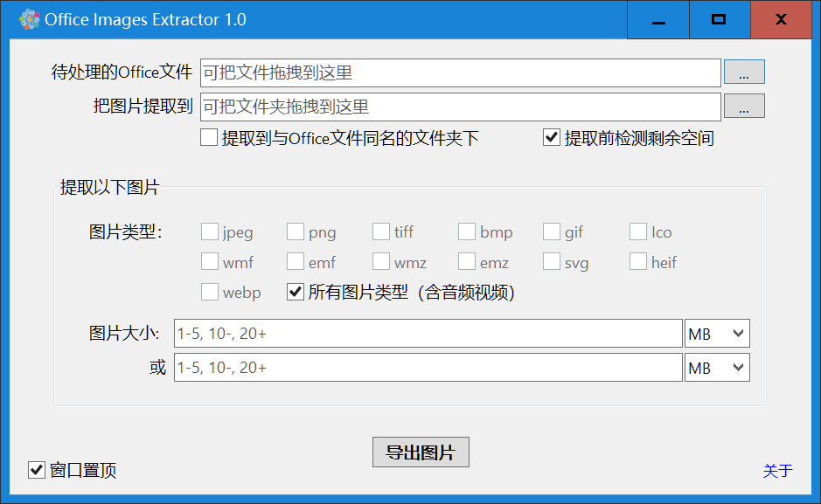The height and width of the screenshot is (504, 821).
Task: Open the 关于 about link
Action: click(777, 471)
